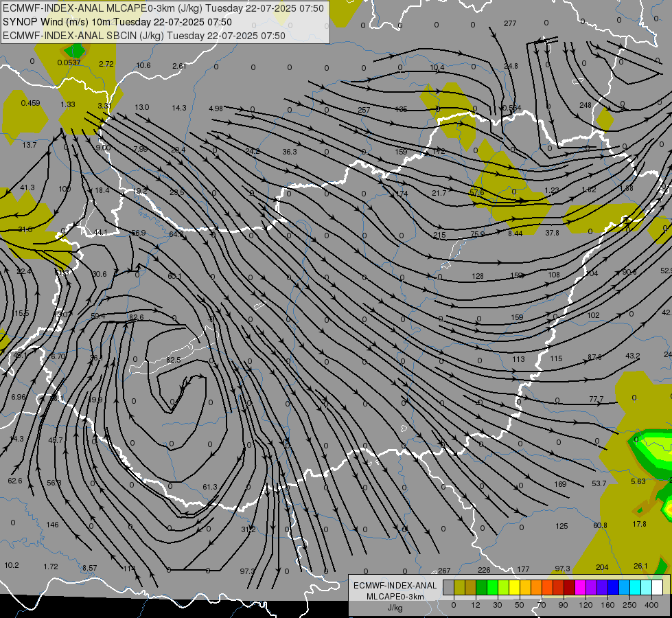Click the legend tick label 250

(x=629, y=605)
